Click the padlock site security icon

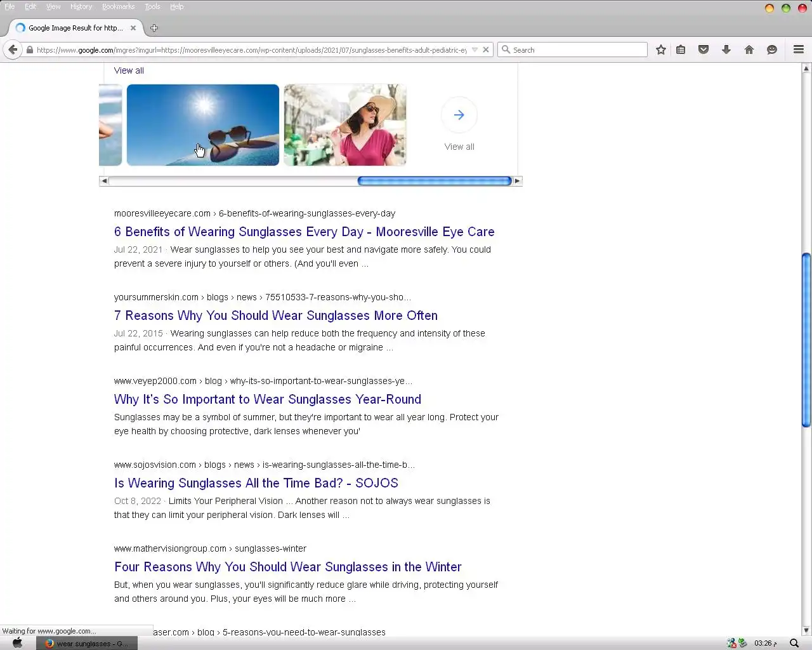coord(30,50)
